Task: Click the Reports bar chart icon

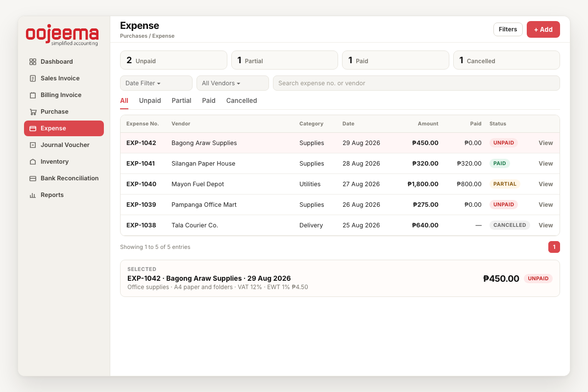Action: pos(33,195)
